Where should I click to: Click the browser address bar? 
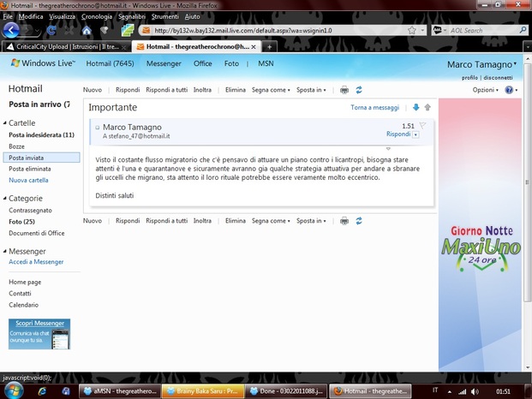pos(278,31)
